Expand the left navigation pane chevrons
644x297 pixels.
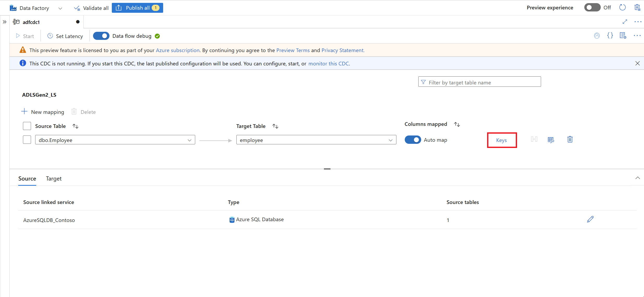click(x=5, y=22)
